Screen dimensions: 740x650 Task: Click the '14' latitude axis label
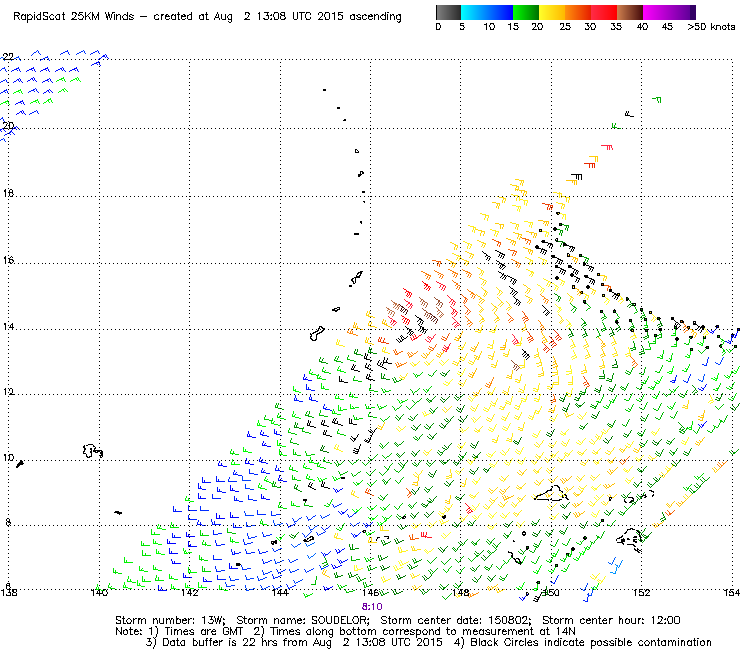(8, 327)
